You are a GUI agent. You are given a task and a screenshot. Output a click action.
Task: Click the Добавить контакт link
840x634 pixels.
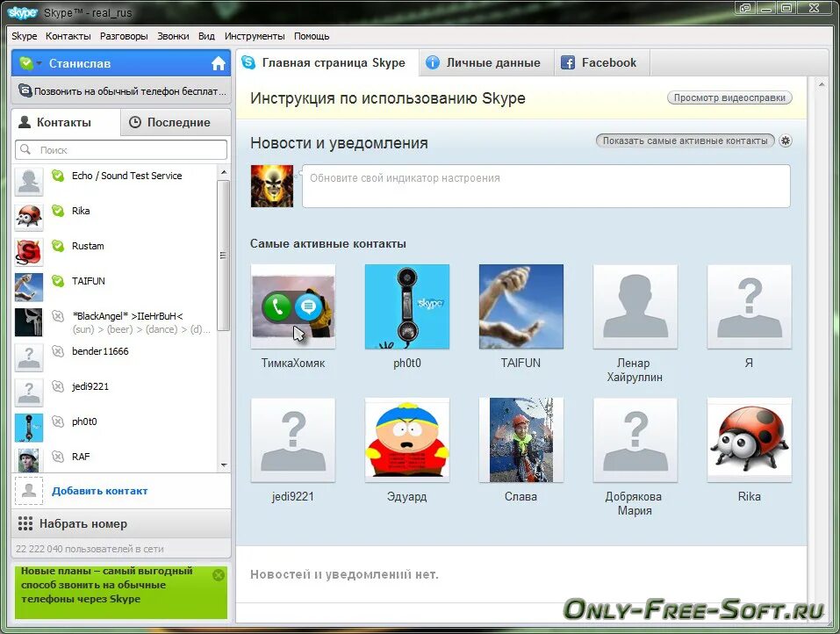pos(100,491)
